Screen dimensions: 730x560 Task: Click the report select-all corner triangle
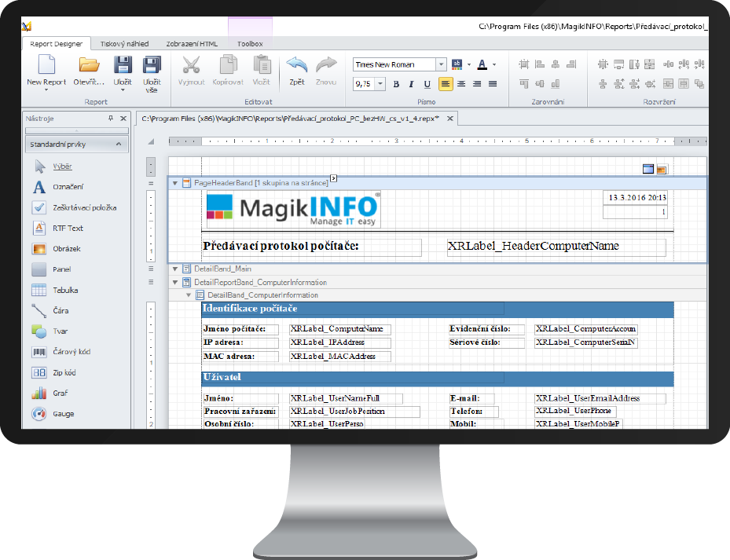(x=151, y=141)
